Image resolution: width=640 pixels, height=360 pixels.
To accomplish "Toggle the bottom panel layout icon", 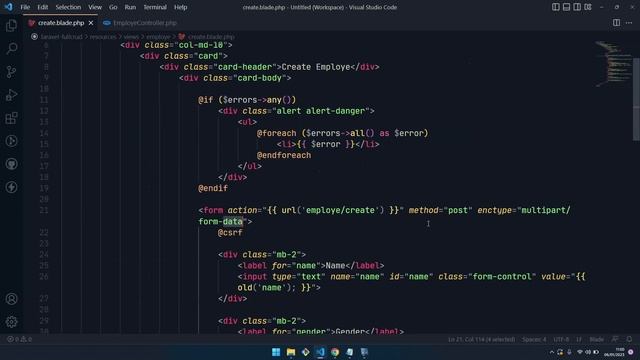I will click(566, 7).
